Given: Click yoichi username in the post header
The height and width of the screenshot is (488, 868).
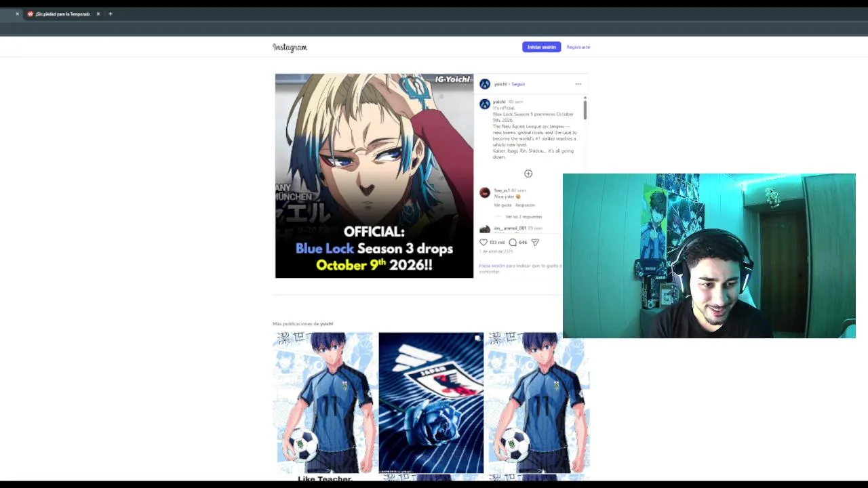Looking at the screenshot, I should pyautogui.click(x=500, y=84).
